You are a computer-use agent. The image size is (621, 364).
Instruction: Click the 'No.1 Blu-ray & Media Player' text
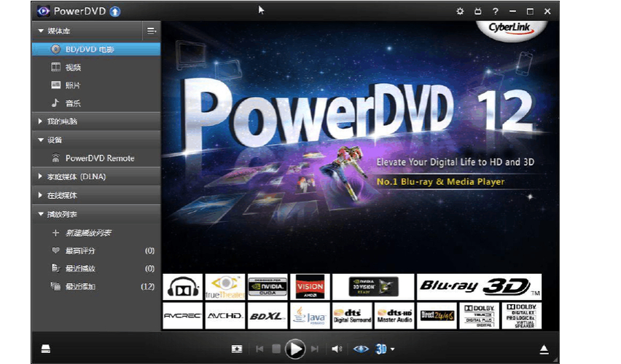[441, 181]
